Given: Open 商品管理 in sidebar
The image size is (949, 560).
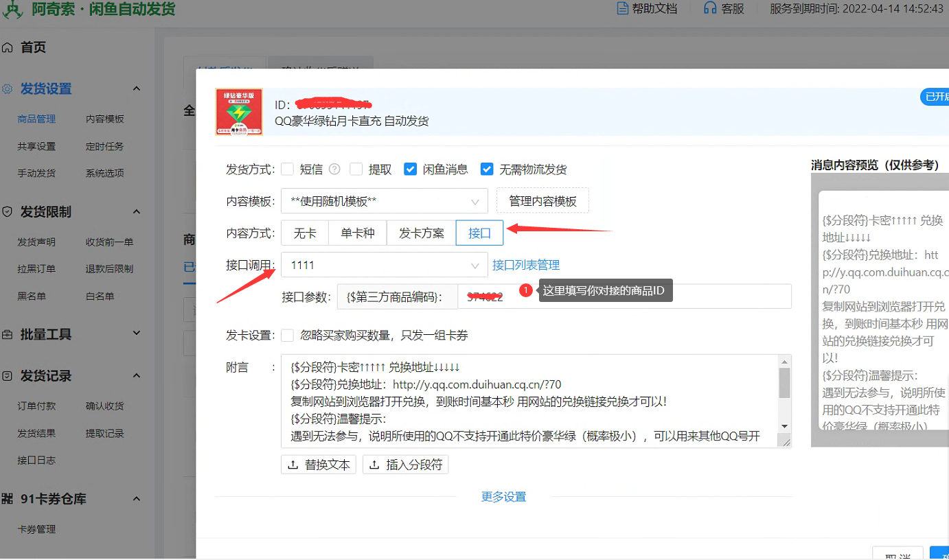Looking at the screenshot, I should [x=36, y=119].
